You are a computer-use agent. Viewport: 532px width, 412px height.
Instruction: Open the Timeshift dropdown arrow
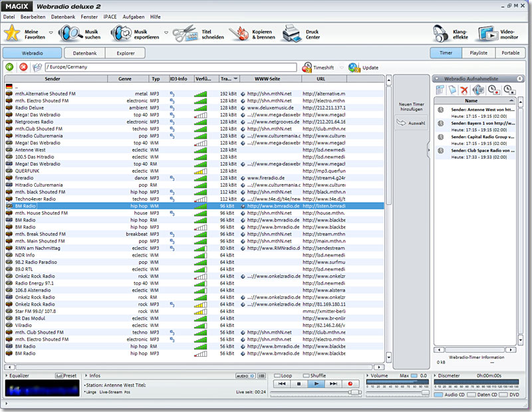point(342,68)
